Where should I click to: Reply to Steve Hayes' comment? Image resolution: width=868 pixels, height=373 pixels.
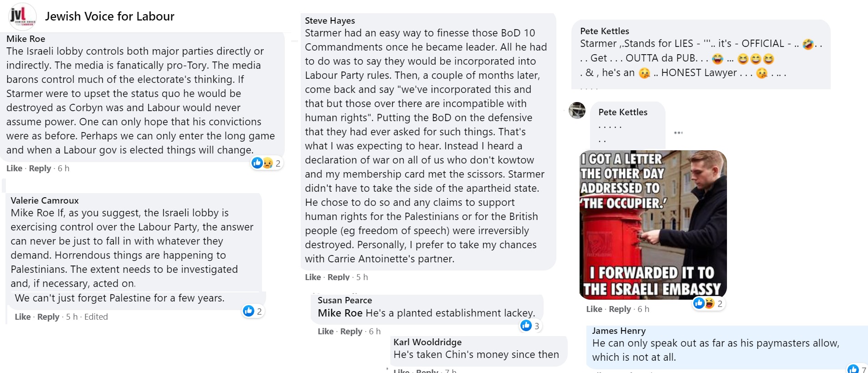tap(338, 277)
